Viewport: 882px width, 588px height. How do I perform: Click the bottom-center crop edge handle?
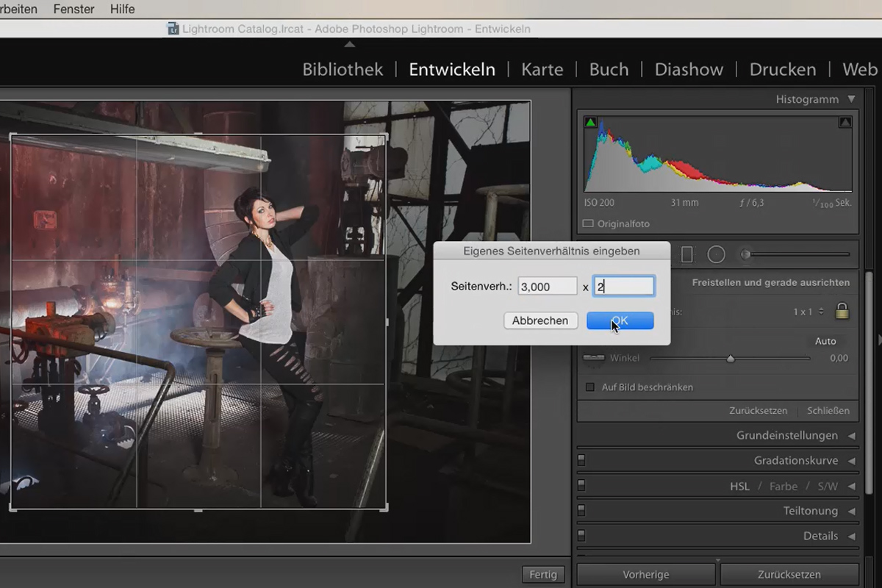coord(198,509)
